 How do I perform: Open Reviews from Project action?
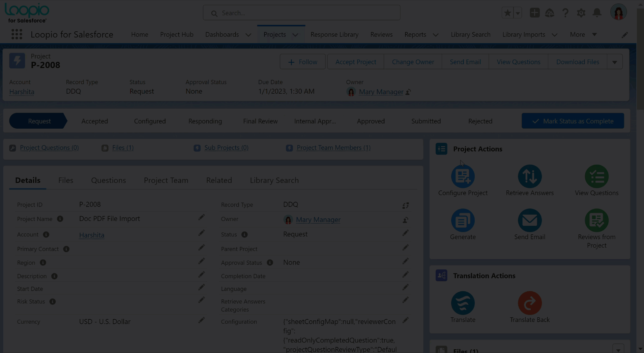point(596,220)
